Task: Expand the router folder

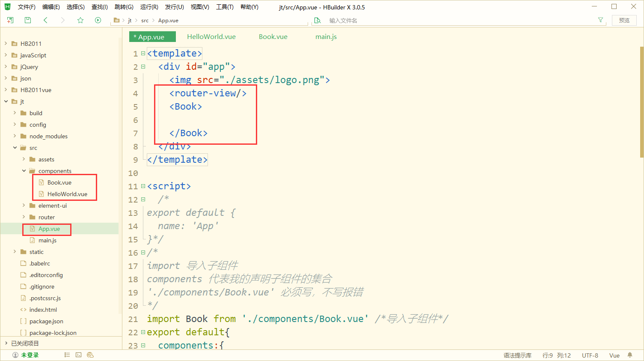Action: 24,217
